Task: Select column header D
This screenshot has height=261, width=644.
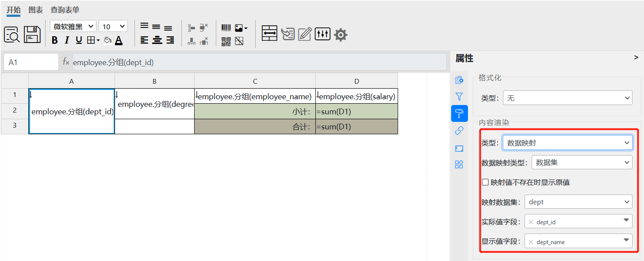Action: pyautogui.click(x=356, y=81)
